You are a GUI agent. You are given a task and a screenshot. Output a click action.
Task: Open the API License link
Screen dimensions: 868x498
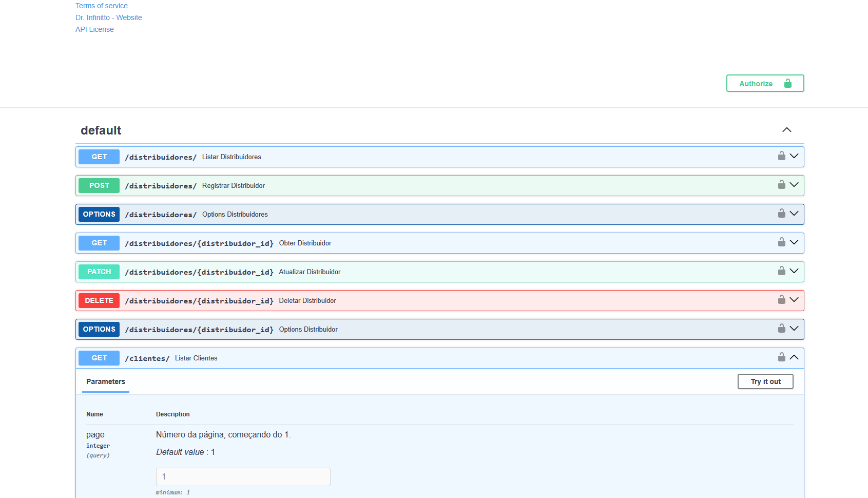(x=94, y=29)
